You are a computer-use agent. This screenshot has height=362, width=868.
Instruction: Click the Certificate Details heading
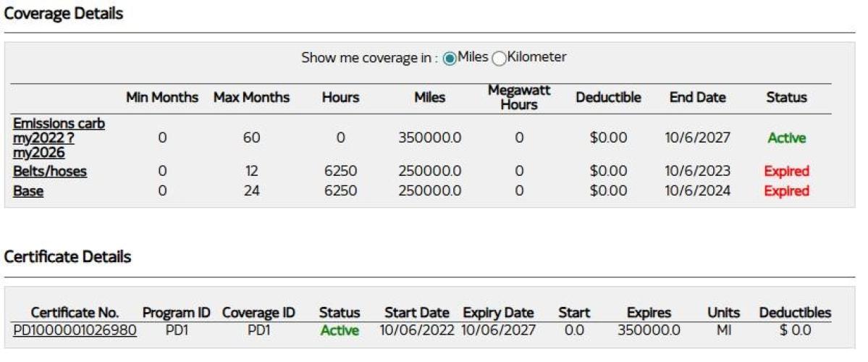click(67, 257)
